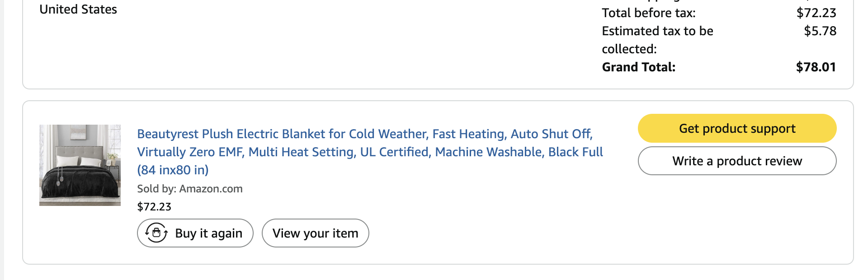Click the Estimated tax to be collected label

657,40
